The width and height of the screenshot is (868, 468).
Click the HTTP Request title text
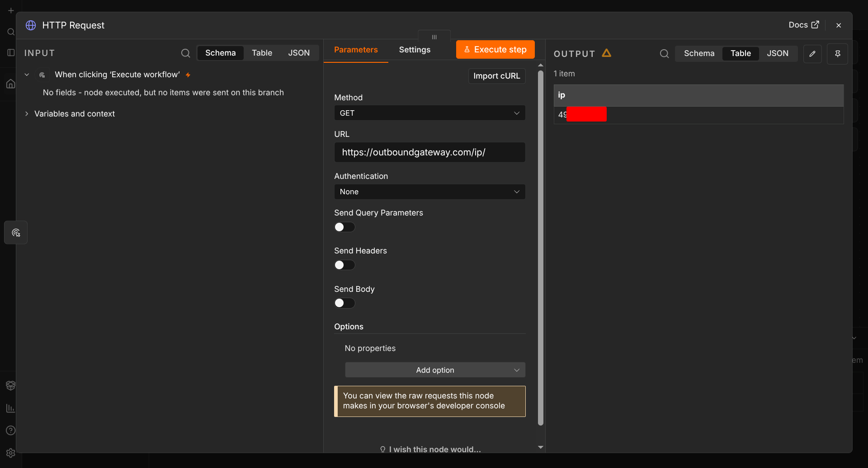[x=73, y=25]
